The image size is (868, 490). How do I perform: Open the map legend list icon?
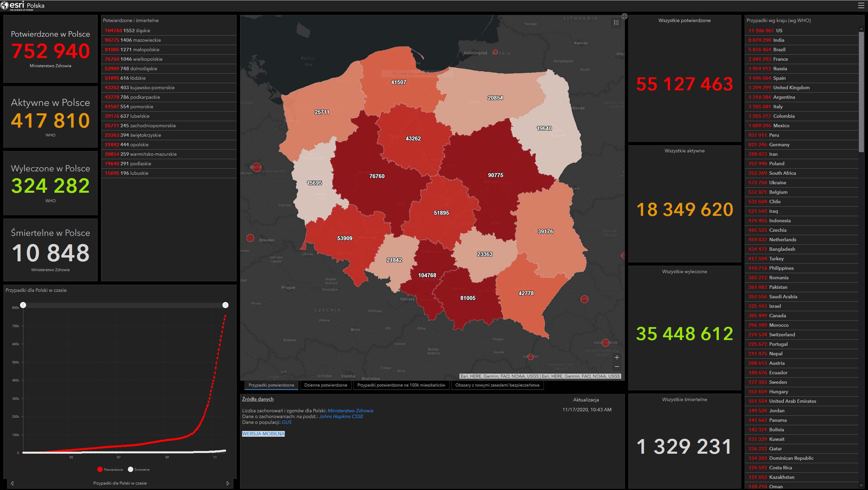tap(616, 23)
